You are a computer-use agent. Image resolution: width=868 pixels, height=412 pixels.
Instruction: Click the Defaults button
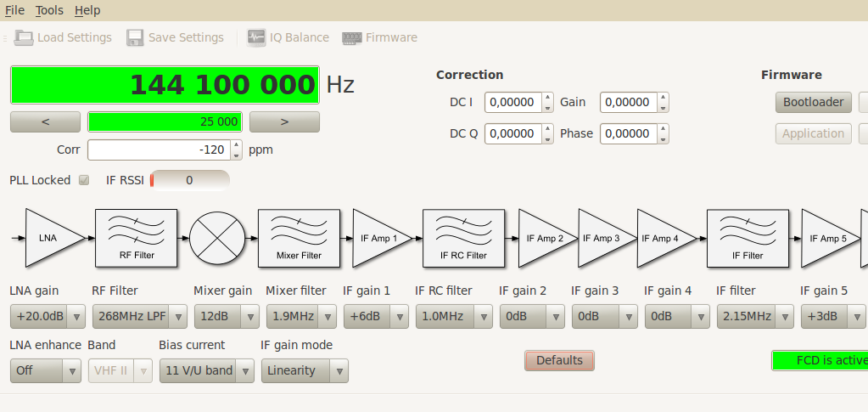coord(559,360)
